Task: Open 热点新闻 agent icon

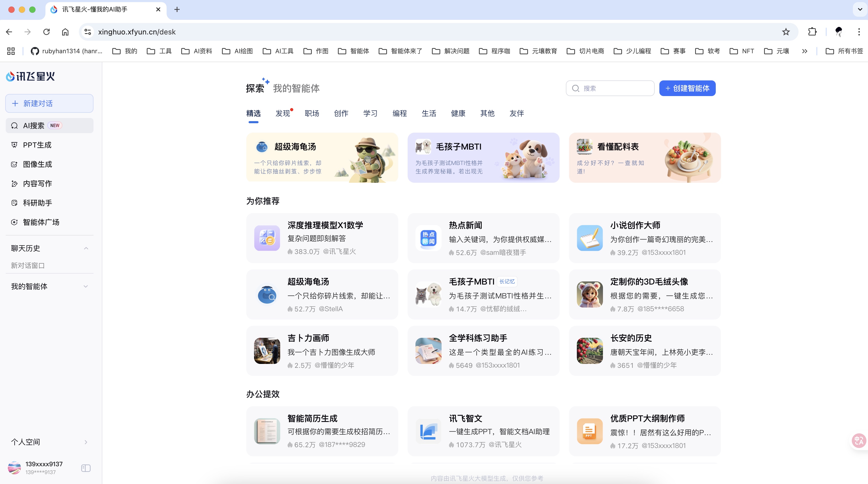Action: click(428, 238)
